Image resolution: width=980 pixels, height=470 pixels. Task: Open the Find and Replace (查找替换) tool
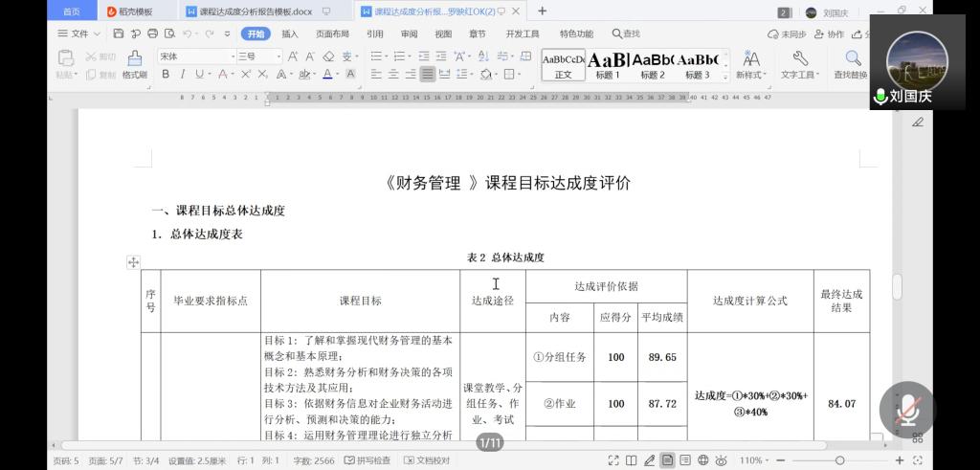click(x=851, y=63)
